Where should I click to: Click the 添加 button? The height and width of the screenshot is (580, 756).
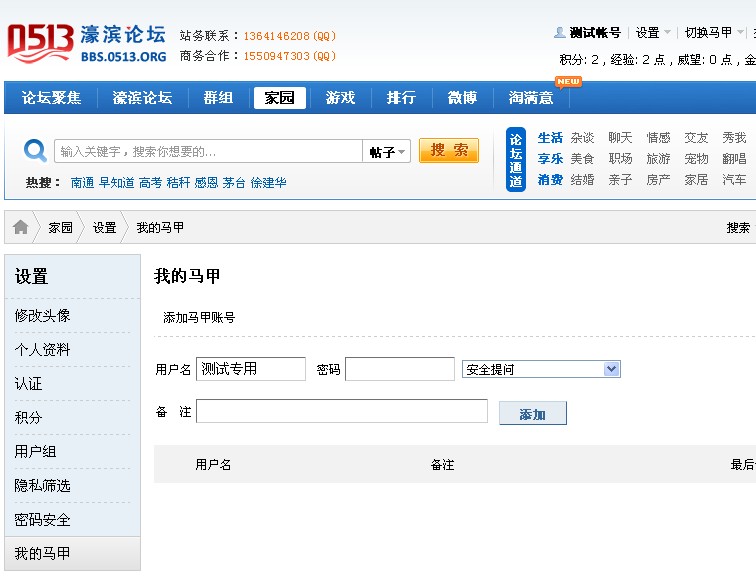tap(533, 414)
